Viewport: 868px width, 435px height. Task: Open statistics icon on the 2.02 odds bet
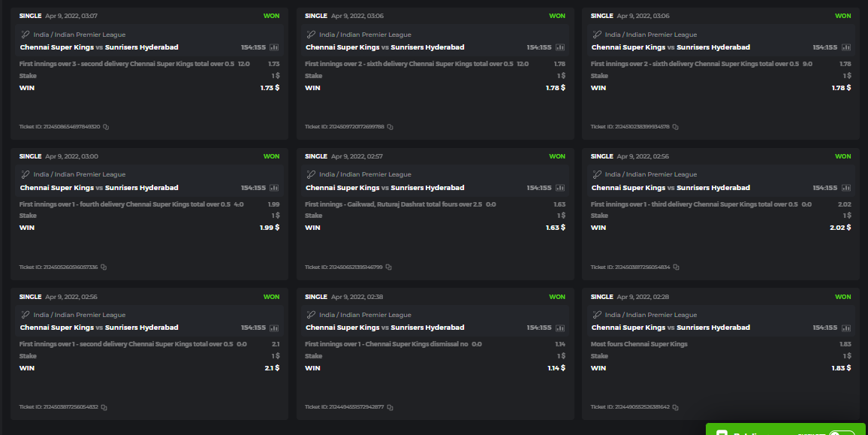pyautogui.click(x=845, y=188)
